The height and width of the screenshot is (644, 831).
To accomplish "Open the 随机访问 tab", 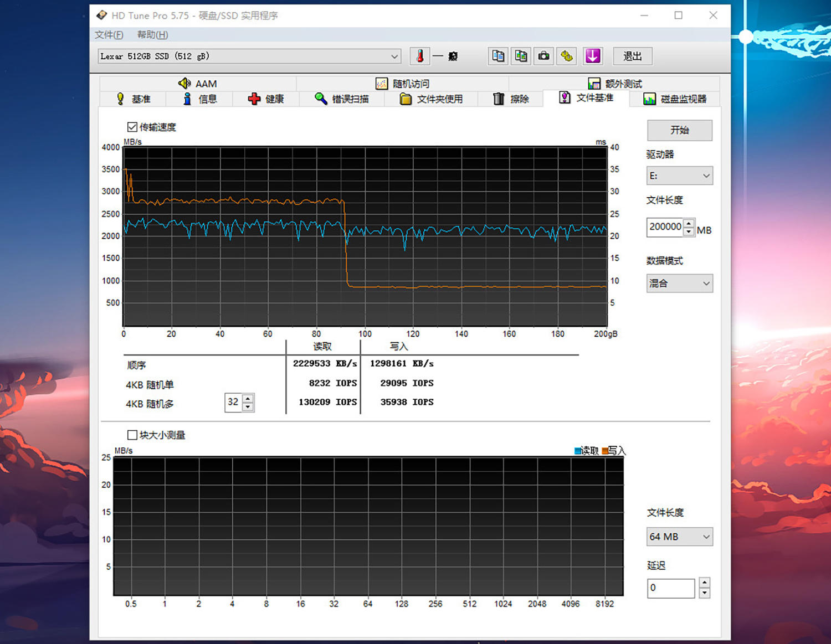I will [x=403, y=84].
